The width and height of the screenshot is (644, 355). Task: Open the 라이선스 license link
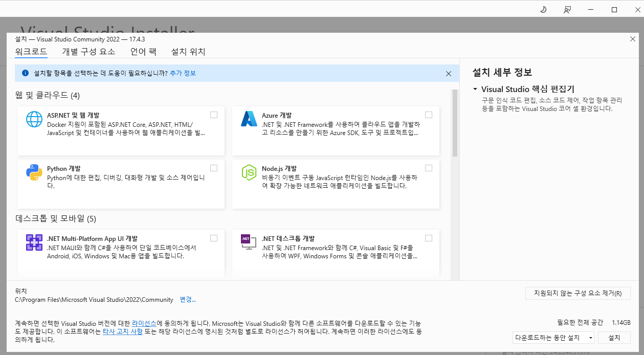144,324
